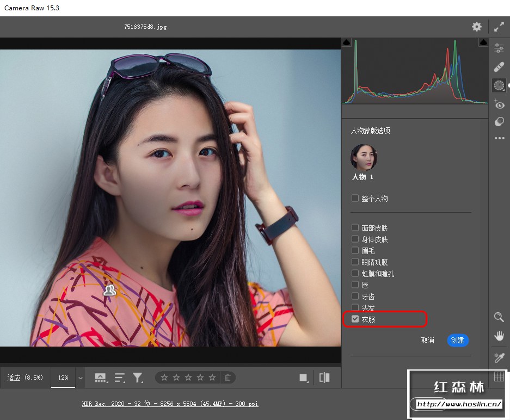The width and height of the screenshot is (510, 420).
Task: Open Camera Raw preferences gear
Action: pyautogui.click(x=477, y=27)
